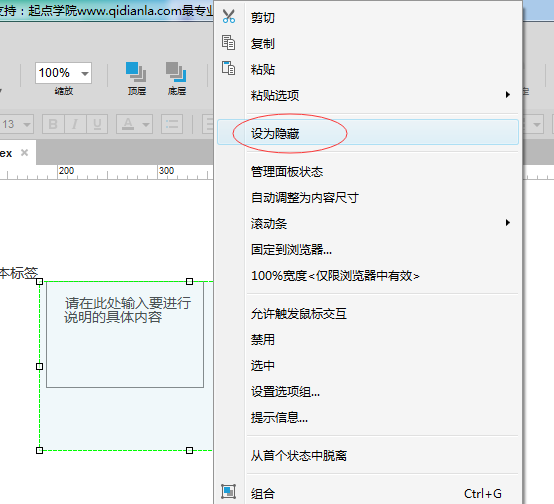The image size is (554, 504).
Task: Choose 选中 from context menu
Action: click(x=368, y=365)
